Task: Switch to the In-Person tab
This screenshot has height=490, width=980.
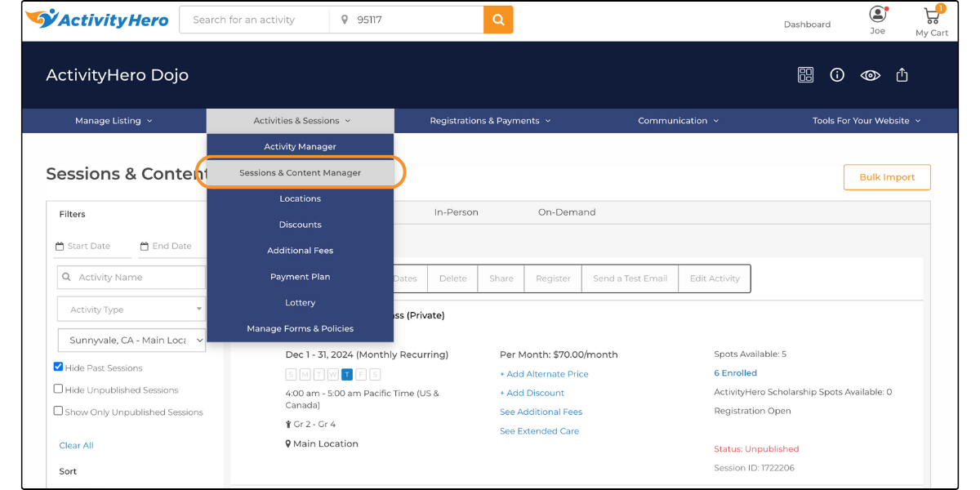Action: tap(457, 212)
